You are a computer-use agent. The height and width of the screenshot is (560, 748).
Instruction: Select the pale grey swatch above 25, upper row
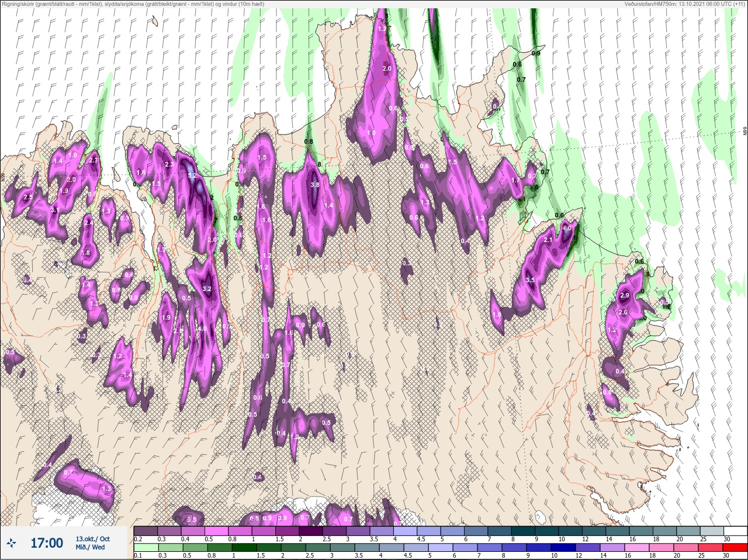tap(711, 531)
